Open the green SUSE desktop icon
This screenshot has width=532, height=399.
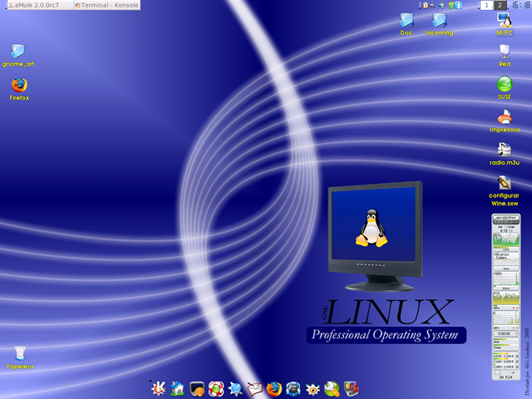pos(505,87)
